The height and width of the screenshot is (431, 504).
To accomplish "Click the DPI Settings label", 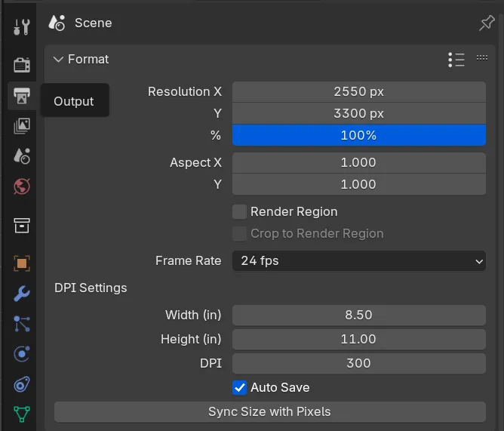I will pos(91,288).
